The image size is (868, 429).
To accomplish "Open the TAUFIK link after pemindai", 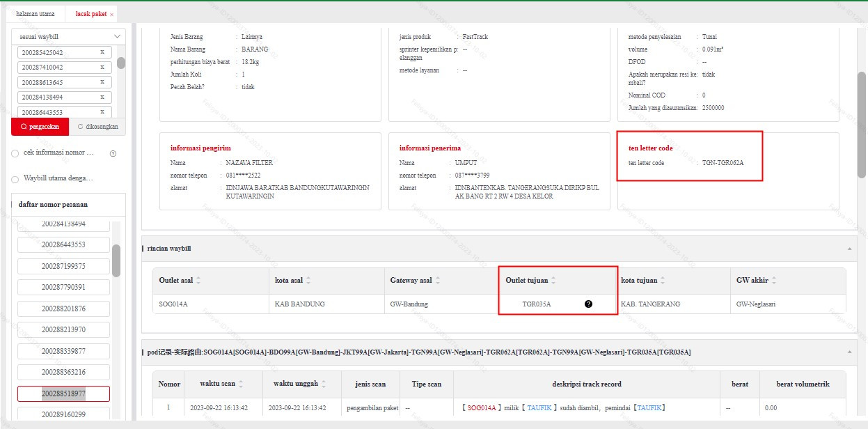I will [649, 407].
